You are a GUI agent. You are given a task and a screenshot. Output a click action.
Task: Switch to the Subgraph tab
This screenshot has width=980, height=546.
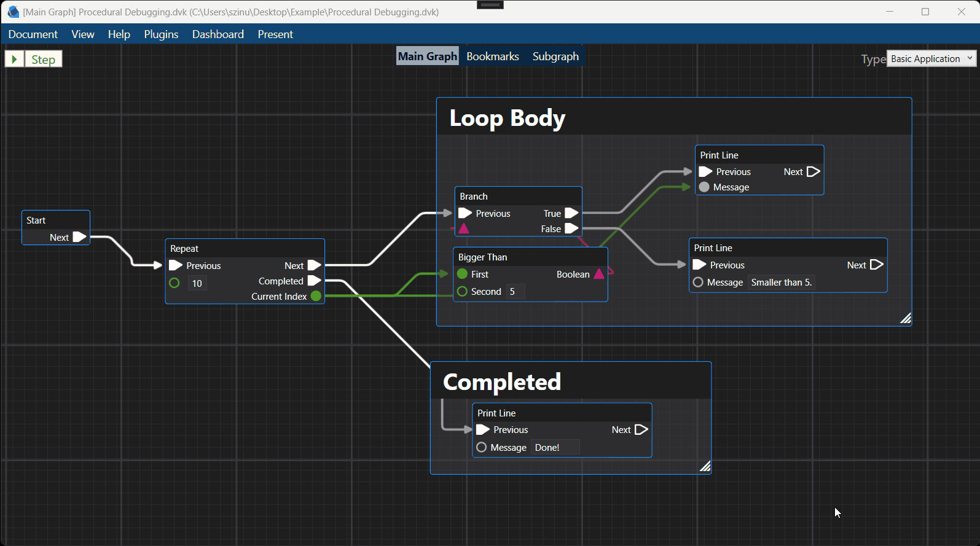coord(555,57)
